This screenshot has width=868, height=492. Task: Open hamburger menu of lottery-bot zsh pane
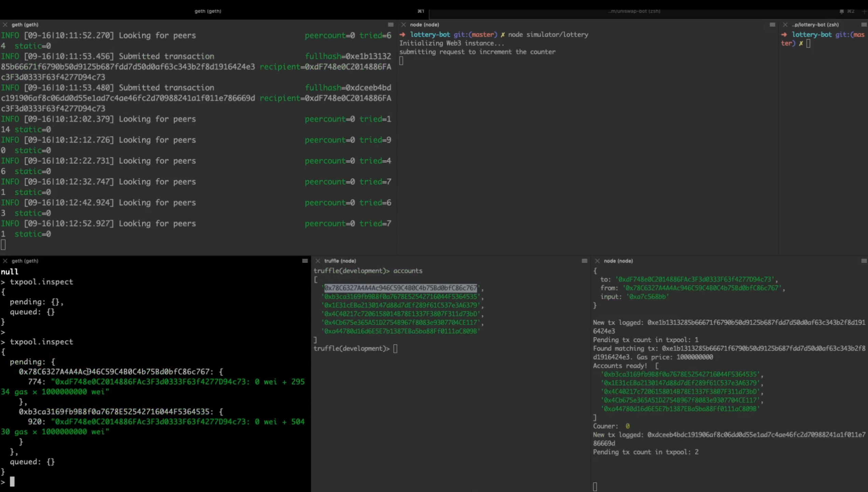[x=864, y=25]
